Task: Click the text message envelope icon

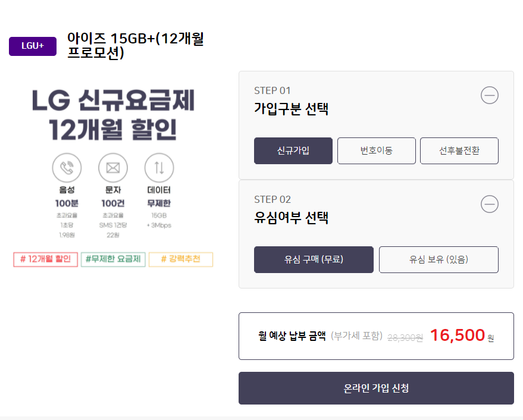Action: 113,168
